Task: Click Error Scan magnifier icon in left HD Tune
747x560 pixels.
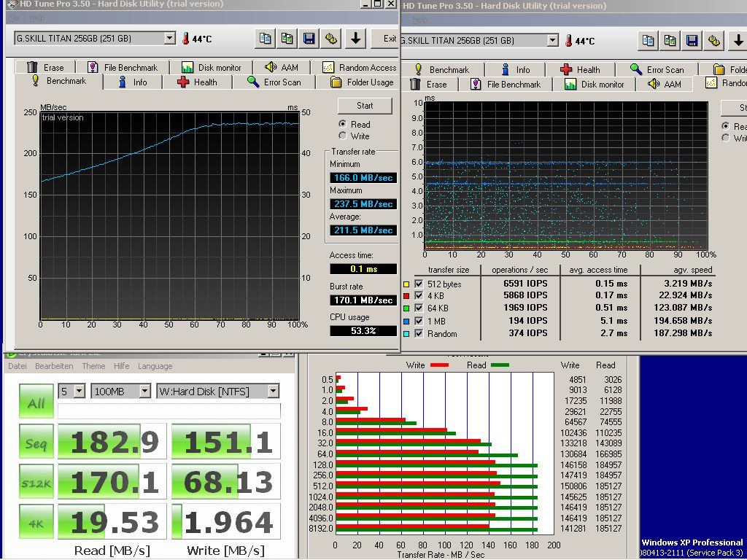Action: [x=253, y=82]
